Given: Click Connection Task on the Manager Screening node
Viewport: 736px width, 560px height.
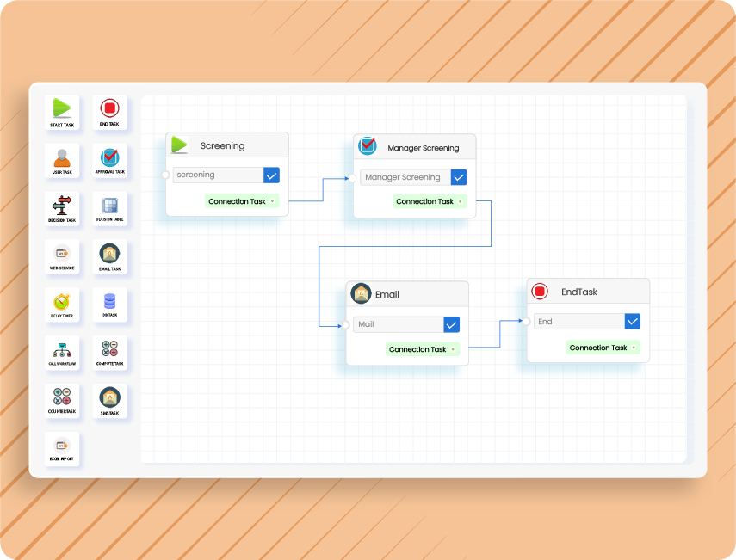Looking at the screenshot, I should [x=430, y=200].
